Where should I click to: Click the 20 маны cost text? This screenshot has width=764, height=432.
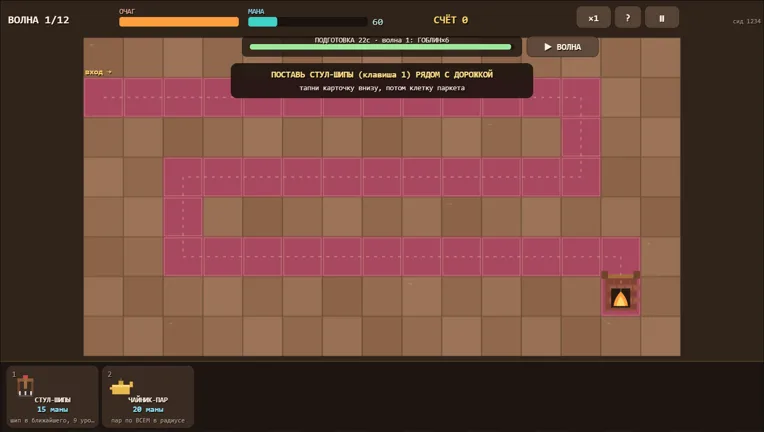point(148,410)
